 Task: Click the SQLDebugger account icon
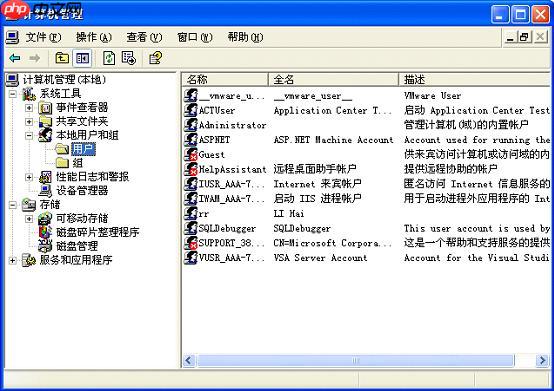click(191, 228)
